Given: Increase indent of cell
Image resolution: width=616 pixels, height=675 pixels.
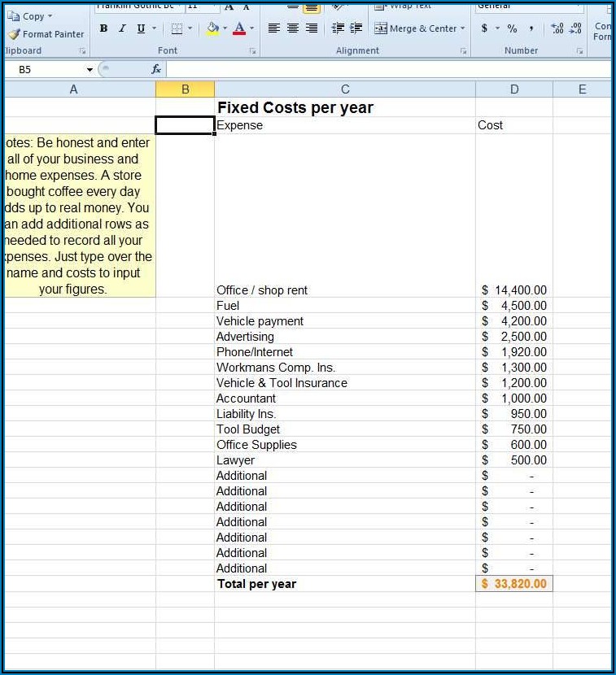Looking at the screenshot, I should tap(356, 28).
